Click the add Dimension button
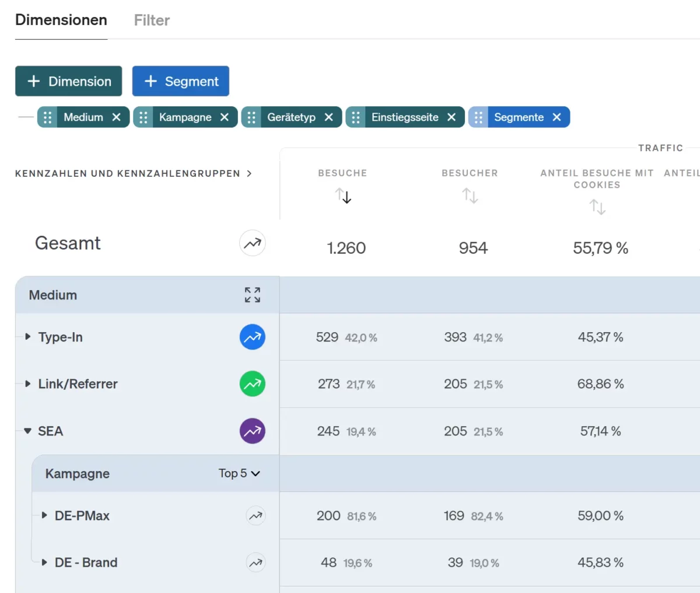Screen dimensions: 700x593 point(69,81)
